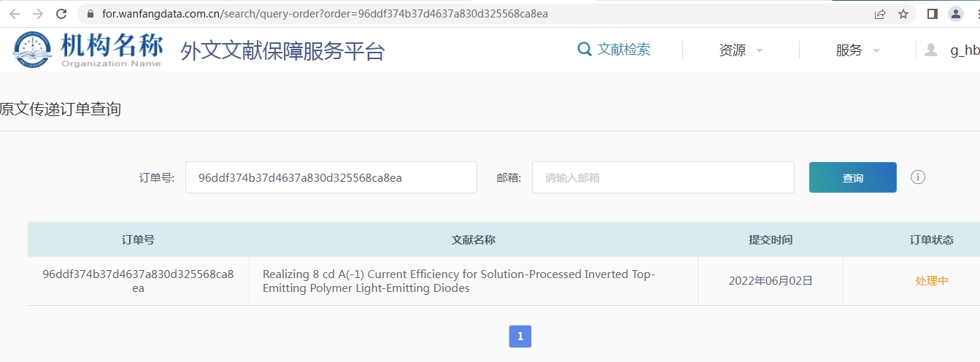Click the Realizing 8 cd A(-1) document title
This screenshot has width=980, height=362.
coord(459,281)
